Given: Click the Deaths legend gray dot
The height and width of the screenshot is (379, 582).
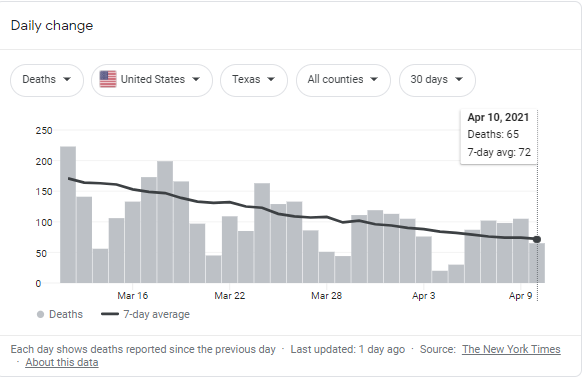Looking at the screenshot, I should (x=40, y=315).
